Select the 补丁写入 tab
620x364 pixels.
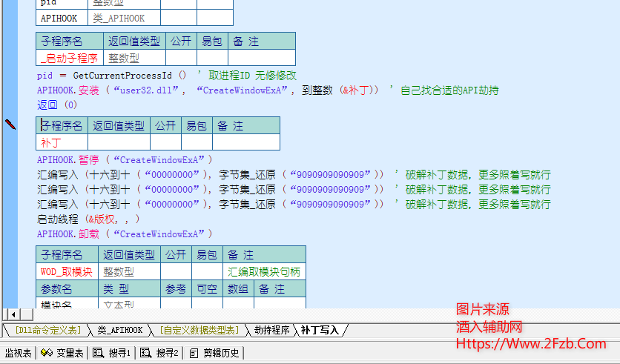[x=320, y=330]
